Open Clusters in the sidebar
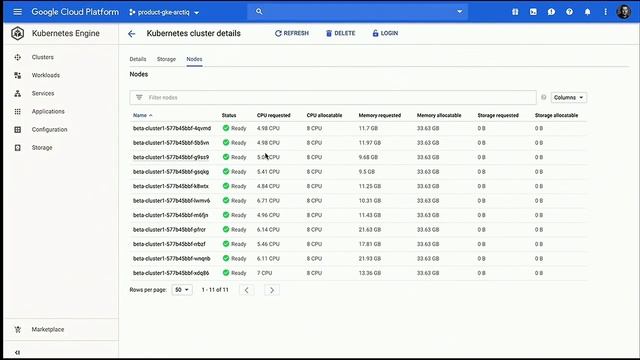The height and width of the screenshot is (360, 640). [x=42, y=57]
